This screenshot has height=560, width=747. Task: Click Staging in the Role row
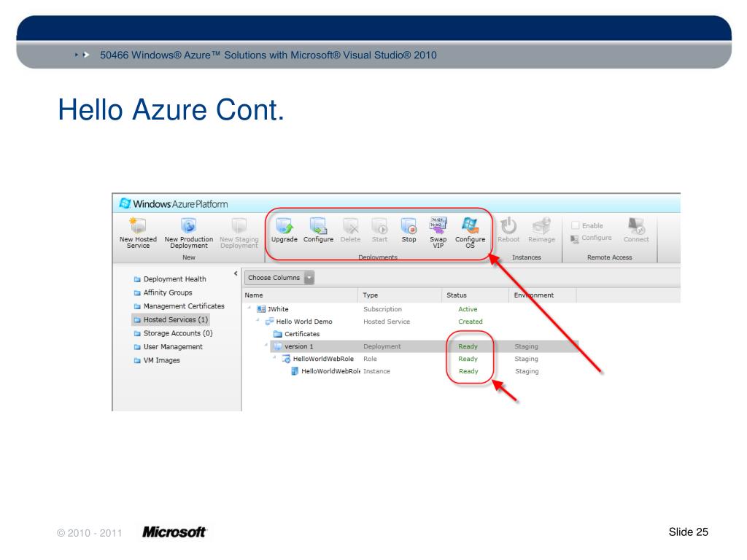point(526,359)
